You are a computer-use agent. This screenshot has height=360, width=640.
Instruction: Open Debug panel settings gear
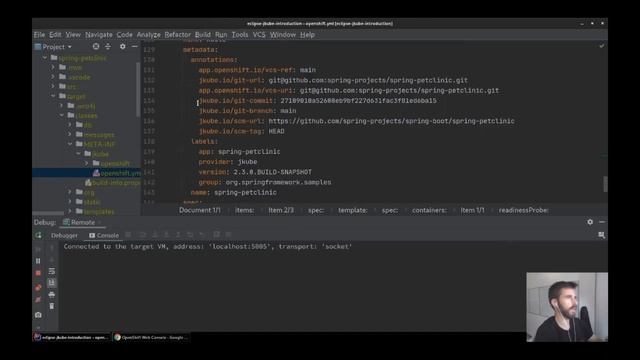tap(590, 222)
